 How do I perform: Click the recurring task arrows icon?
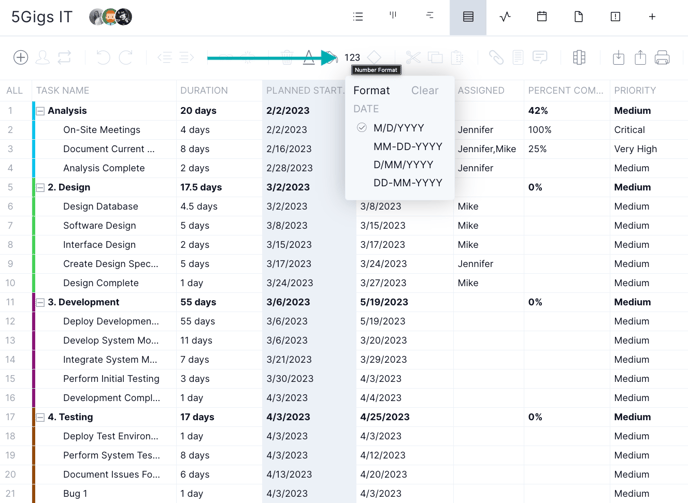coord(64,57)
